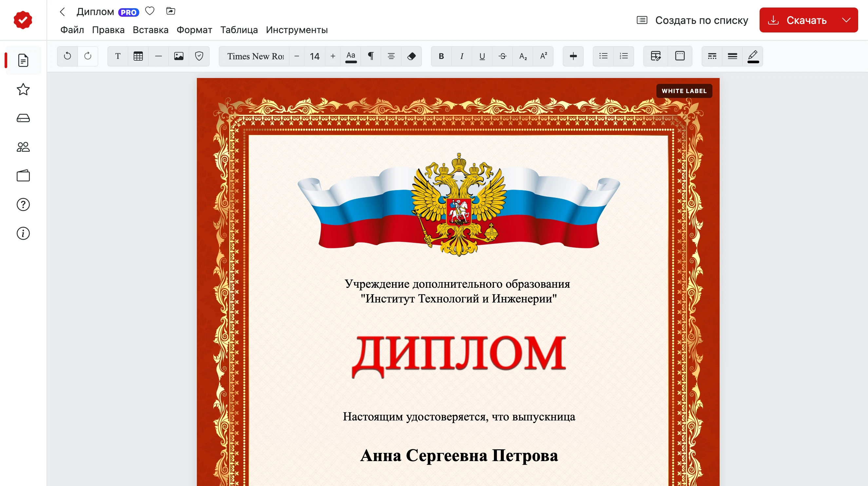The image size is (868, 486).
Task: Open the text color Aa picker
Action: (x=351, y=56)
